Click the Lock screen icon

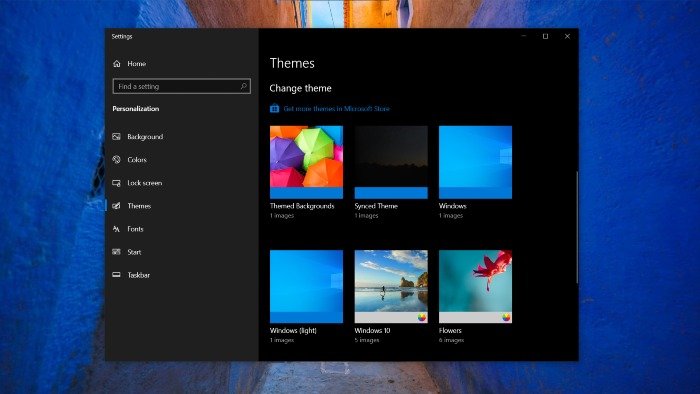[x=117, y=183]
